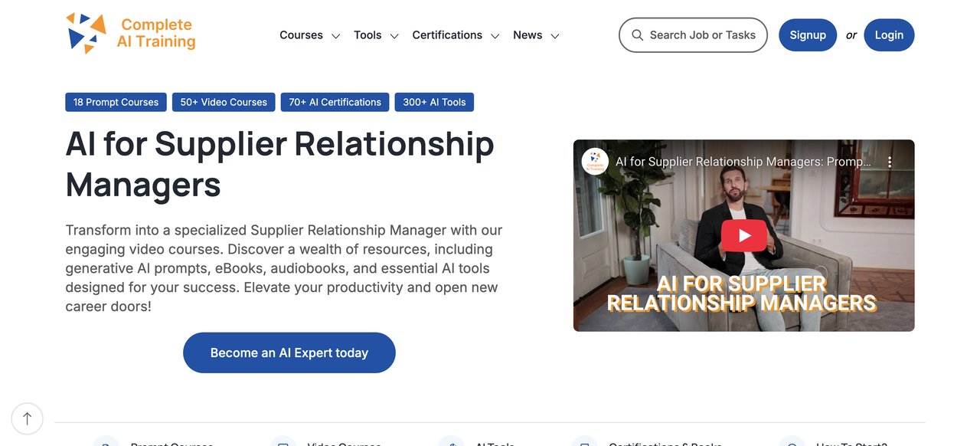Image resolution: width=980 pixels, height=446 pixels.
Task: Expand the Courses dropdown chevron
Action: click(x=335, y=36)
